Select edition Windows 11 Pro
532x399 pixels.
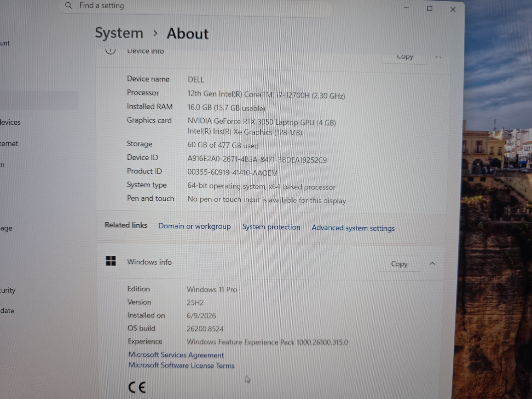[x=212, y=290]
